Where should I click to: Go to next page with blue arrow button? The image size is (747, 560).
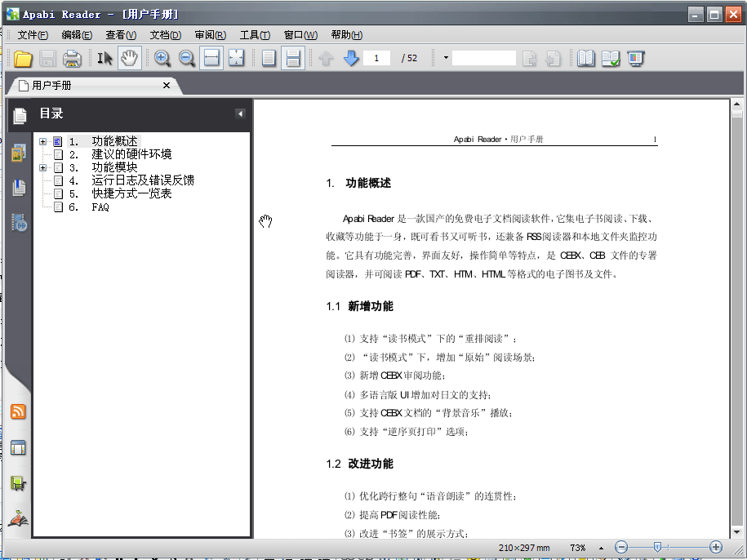point(351,58)
